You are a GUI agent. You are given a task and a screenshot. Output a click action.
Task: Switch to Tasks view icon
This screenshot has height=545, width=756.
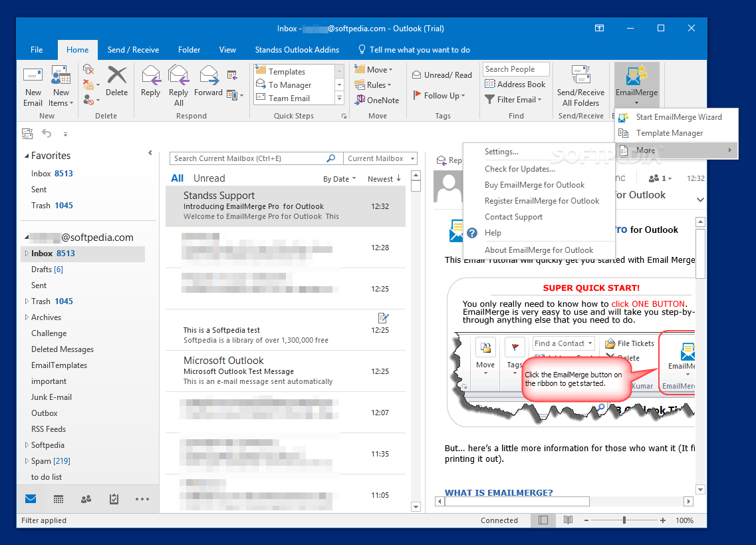114,499
